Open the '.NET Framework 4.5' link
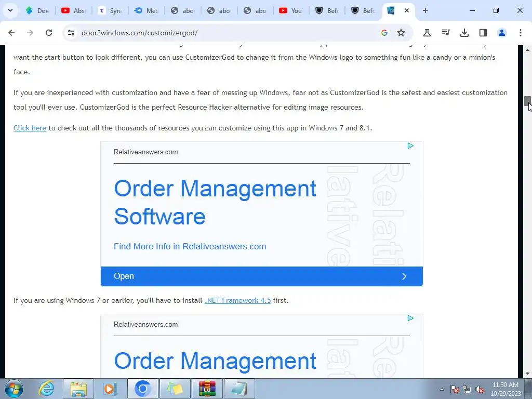This screenshot has width=532, height=399. [238, 300]
